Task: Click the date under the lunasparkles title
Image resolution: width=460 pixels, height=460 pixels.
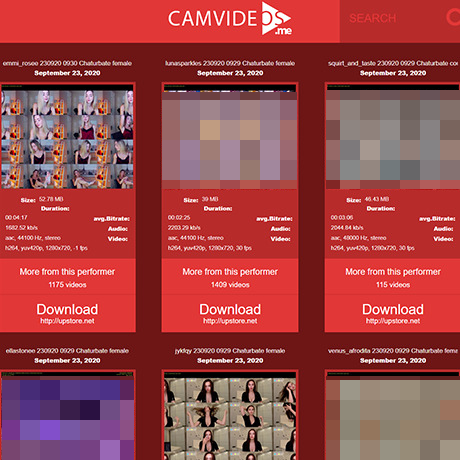Action: point(230,73)
